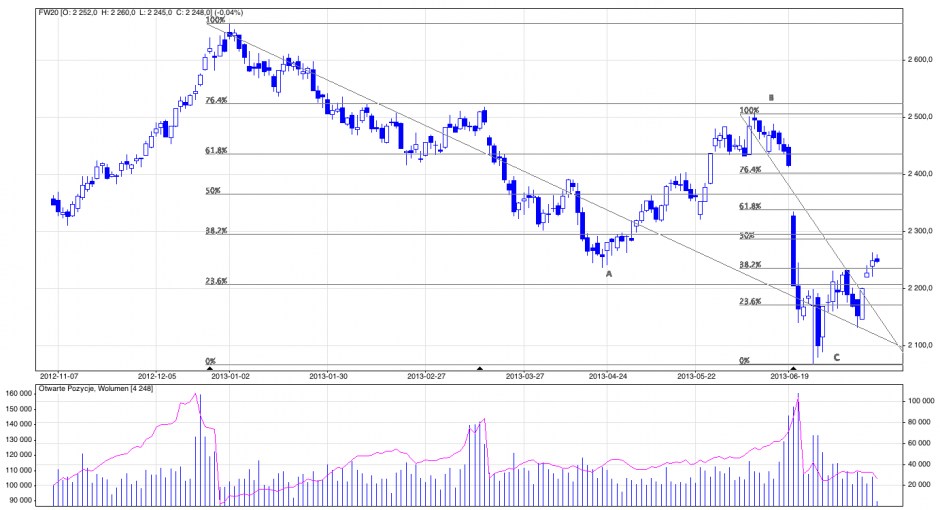Click the wave B label
The image size is (940, 510).
pos(771,98)
